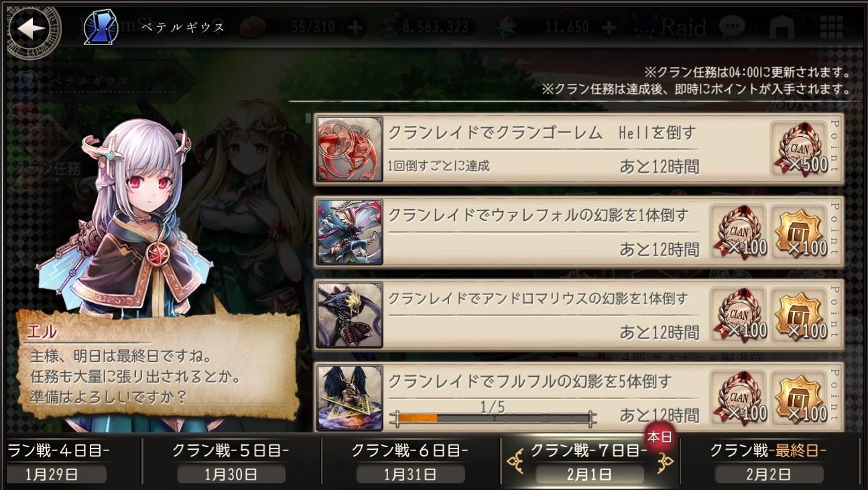Add gems with the plus next to 11,650
This screenshot has width=868, height=490.
coord(609,28)
